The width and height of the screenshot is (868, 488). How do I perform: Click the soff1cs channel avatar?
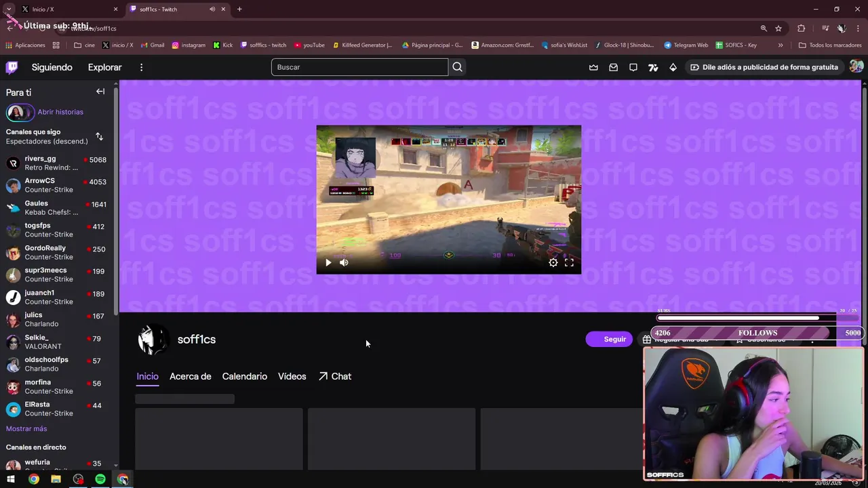pos(153,340)
